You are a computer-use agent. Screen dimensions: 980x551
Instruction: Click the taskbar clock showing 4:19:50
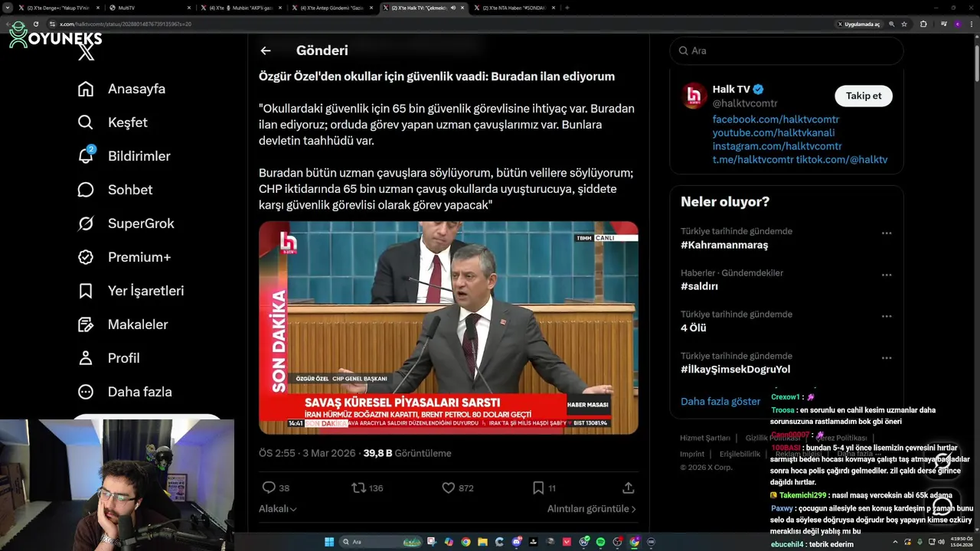[960, 542]
